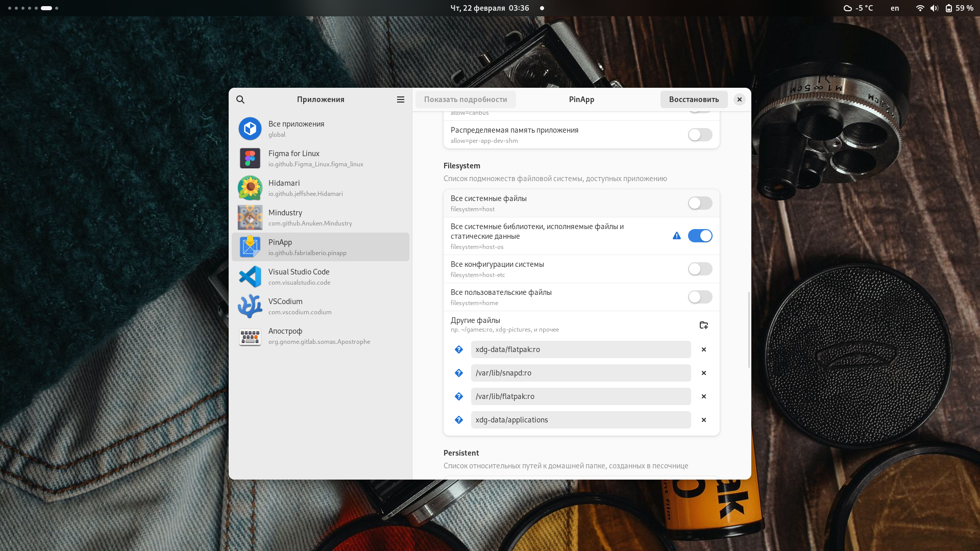980x551 pixels.
Task: Select the Visual Studio Code icon
Action: coord(250,277)
